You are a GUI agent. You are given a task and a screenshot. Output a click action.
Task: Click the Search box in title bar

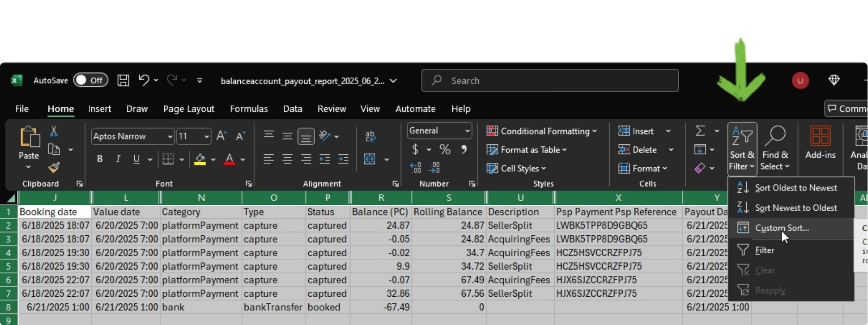click(x=550, y=80)
